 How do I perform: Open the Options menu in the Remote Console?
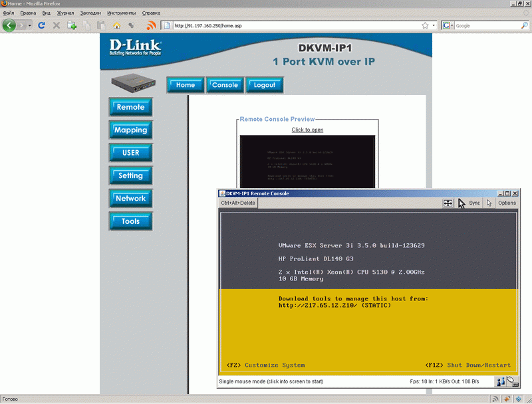(507, 203)
